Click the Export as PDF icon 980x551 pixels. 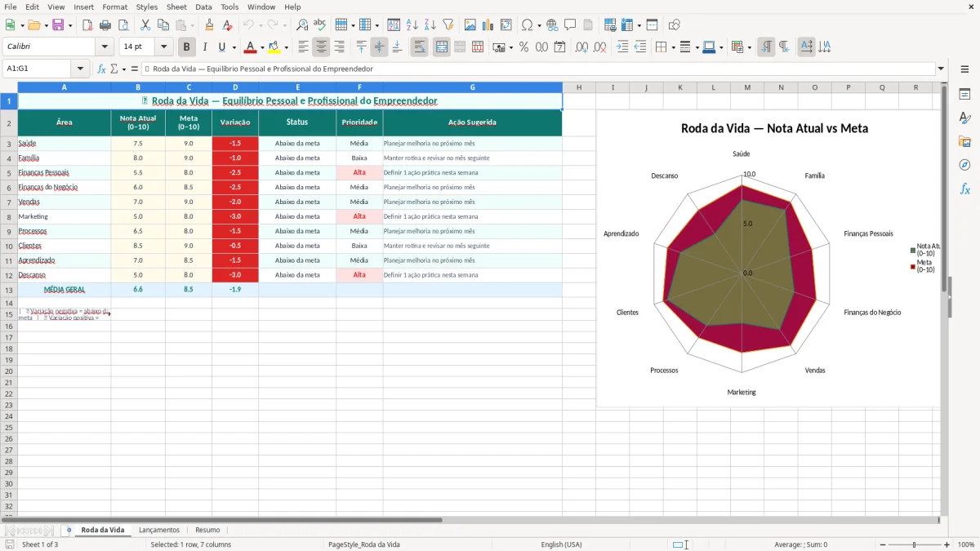(x=87, y=25)
